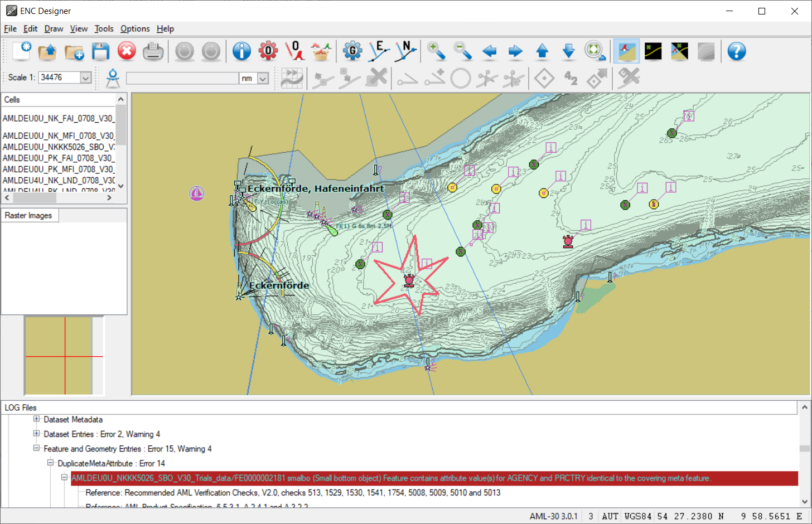Click the print icon in toolbar
Viewport: 812px width, 524px height.
pyautogui.click(x=153, y=51)
